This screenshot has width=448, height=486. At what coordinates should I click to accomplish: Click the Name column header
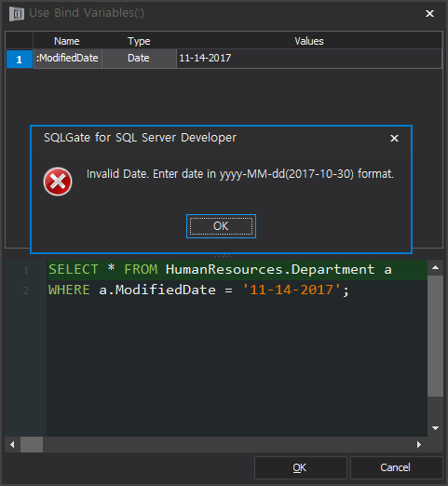[67, 41]
